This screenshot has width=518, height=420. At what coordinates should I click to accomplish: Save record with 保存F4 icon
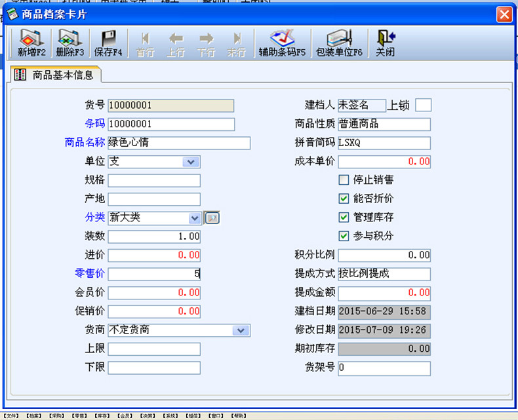pos(108,43)
